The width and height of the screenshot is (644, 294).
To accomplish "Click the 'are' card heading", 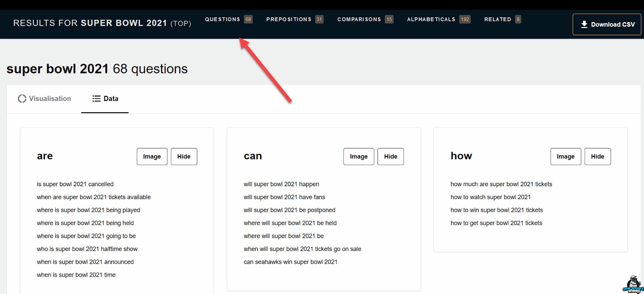I will coord(45,156).
